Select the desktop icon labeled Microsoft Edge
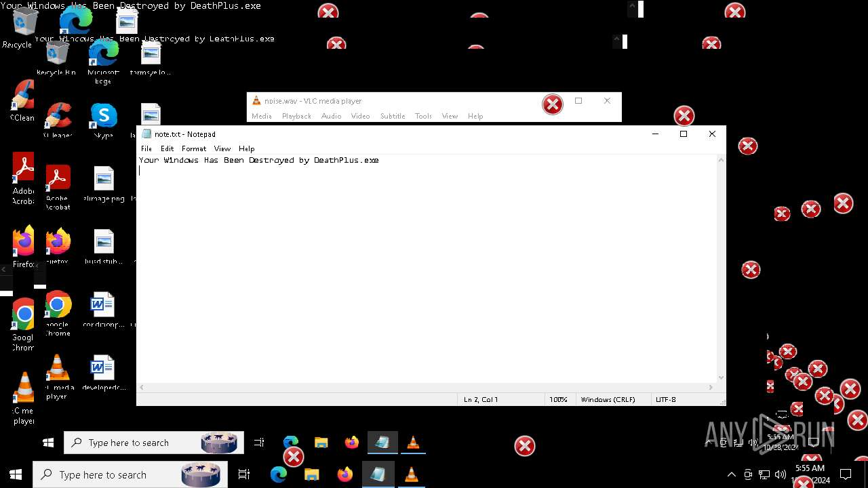Screen dimensions: 868x488 point(103,62)
